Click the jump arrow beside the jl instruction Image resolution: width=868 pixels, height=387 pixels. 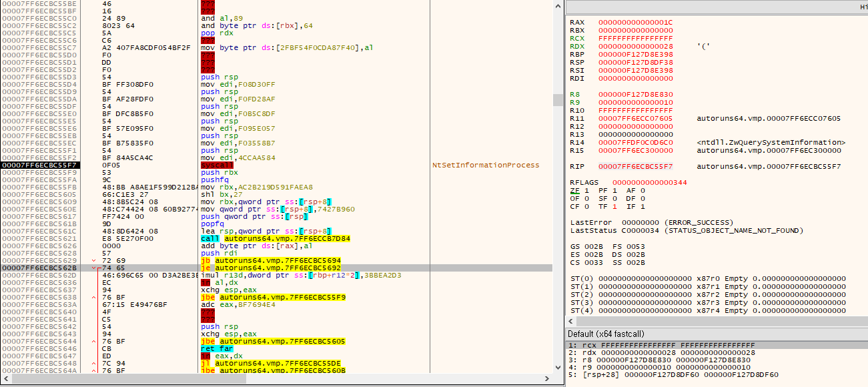[x=93, y=363]
